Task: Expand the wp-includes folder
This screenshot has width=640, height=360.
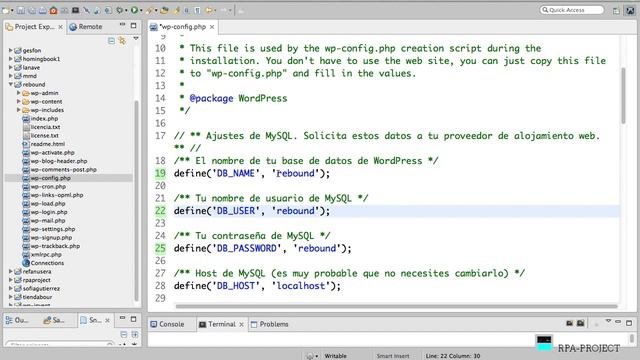Action: [18, 110]
